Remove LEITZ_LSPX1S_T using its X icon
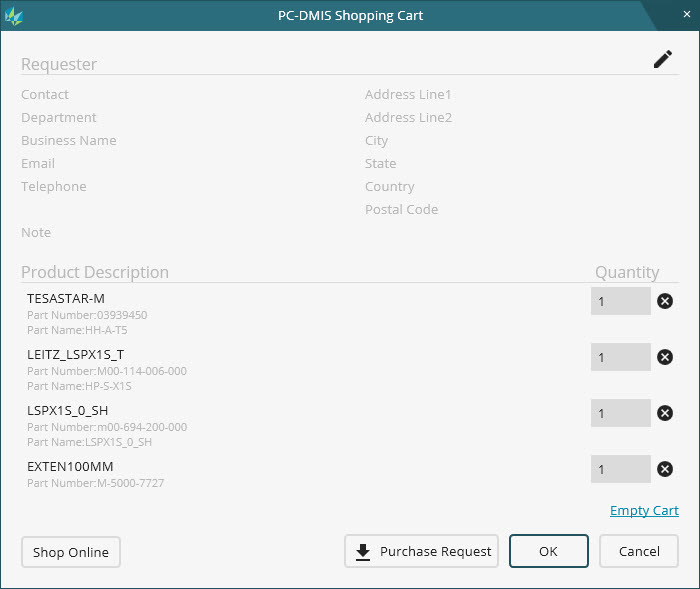Image resolution: width=700 pixels, height=589 pixels. coord(665,357)
